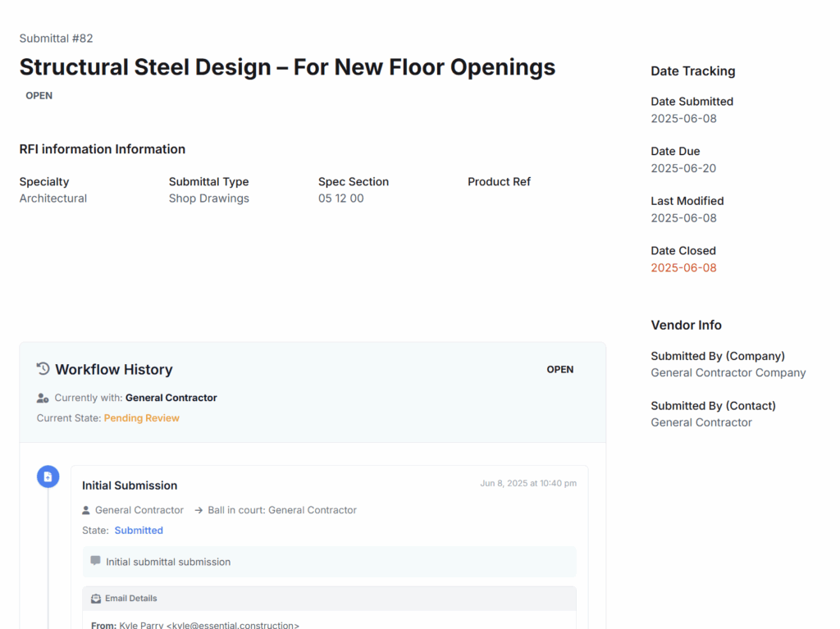Click the Email Details envelope icon
The width and height of the screenshot is (840, 629).
pos(96,599)
